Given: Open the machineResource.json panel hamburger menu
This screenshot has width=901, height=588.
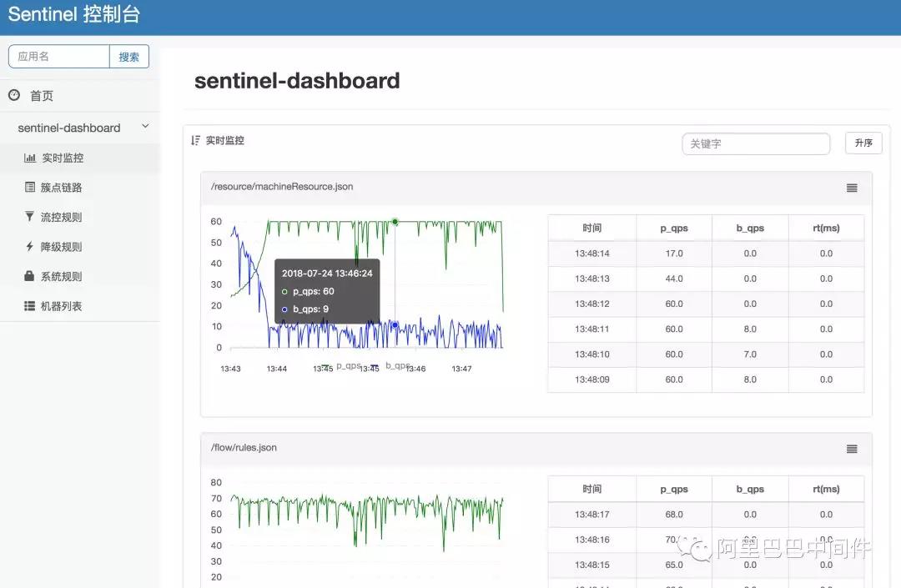Looking at the screenshot, I should pyautogui.click(x=851, y=188).
